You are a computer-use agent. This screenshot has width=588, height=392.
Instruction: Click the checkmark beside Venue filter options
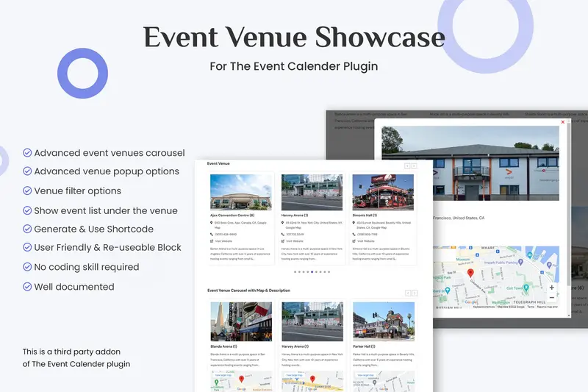point(27,191)
